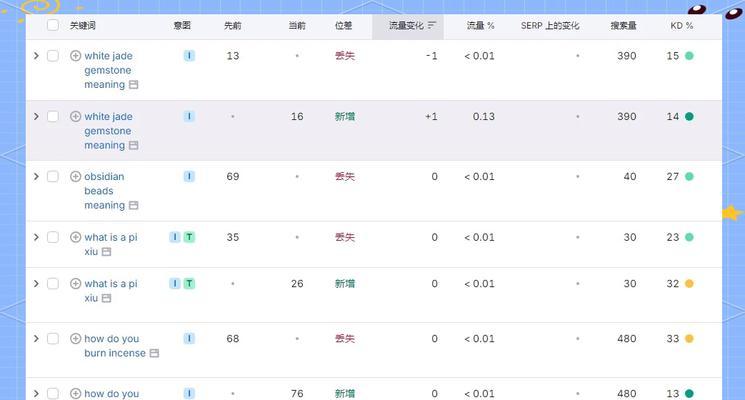Click intent badge I on pi xiu row ranked 26
Viewport: 745px width, 400px height.
(x=175, y=284)
